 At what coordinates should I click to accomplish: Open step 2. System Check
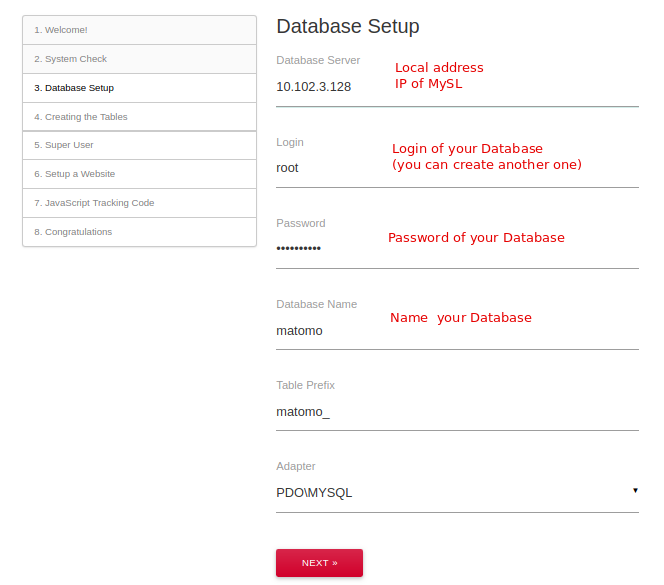coord(139,59)
